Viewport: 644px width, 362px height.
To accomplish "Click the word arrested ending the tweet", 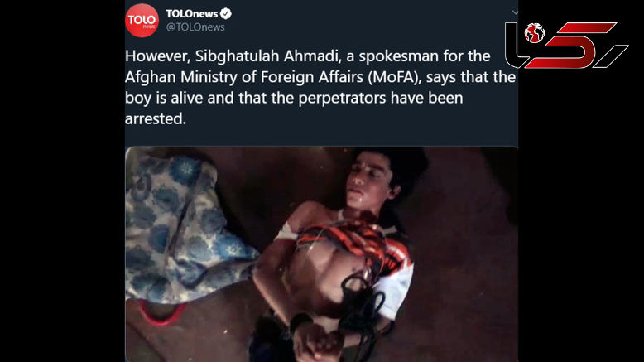I will click(156, 119).
